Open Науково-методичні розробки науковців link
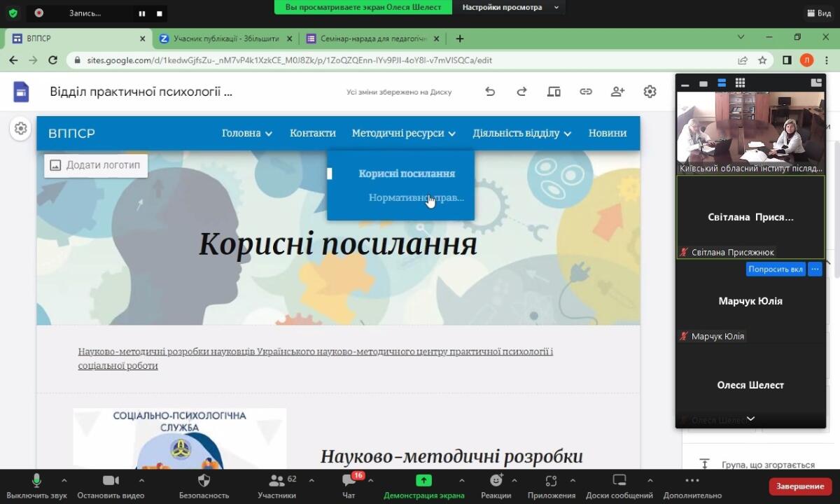This screenshot has height=504, width=840. (316, 358)
